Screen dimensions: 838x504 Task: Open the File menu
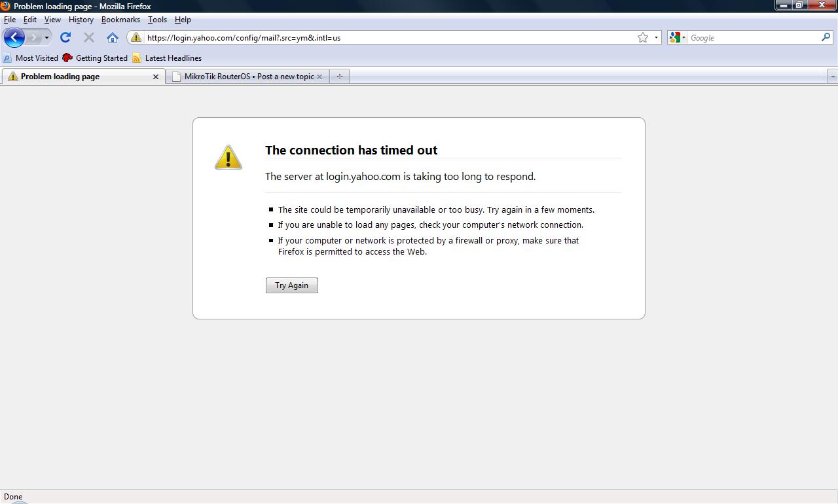coord(10,20)
